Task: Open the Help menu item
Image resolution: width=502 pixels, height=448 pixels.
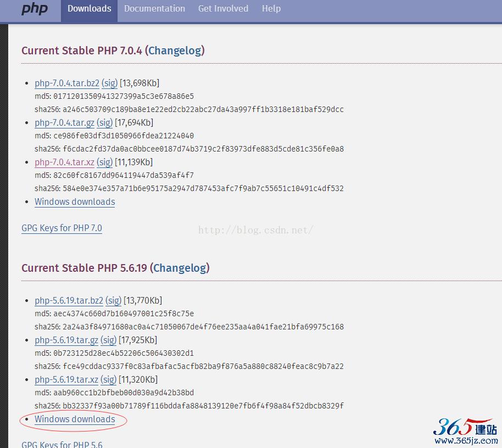Action: tap(271, 9)
